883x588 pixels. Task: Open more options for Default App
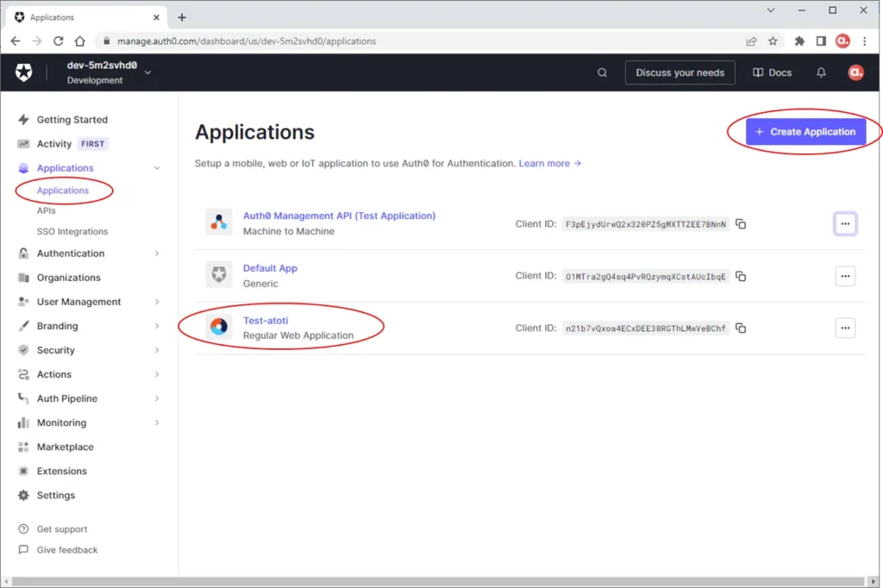(845, 276)
